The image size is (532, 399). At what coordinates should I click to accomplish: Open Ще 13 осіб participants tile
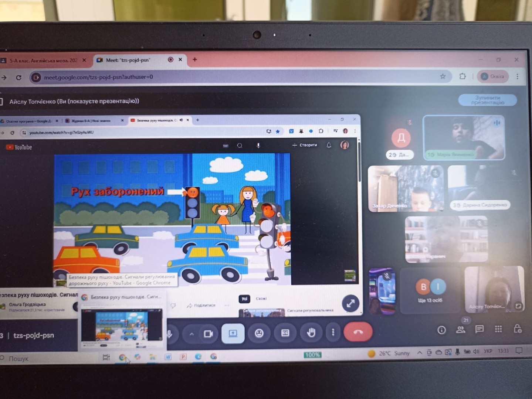pyautogui.click(x=431, y=291)
